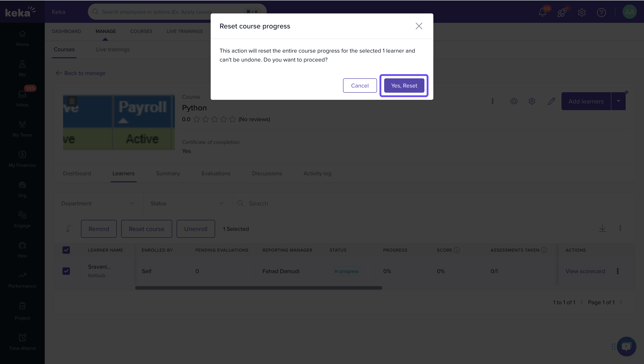Click Cancel in the reset dialog
The image size is (644, 364).
click(360, 86)
